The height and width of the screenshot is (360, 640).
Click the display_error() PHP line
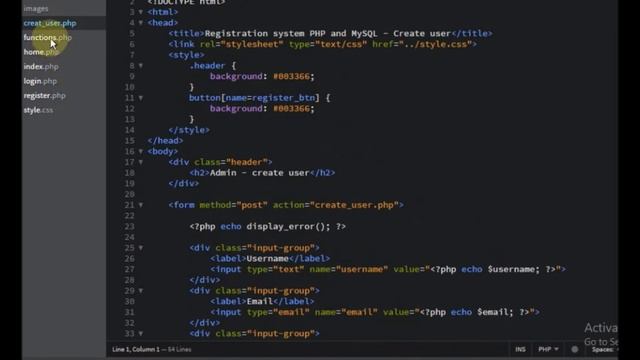[x=268, y=227]
